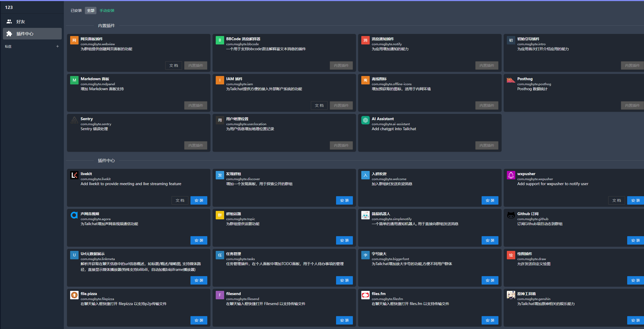Click the Github 订阅 octocat icon
Screen dimensions: 644x329
point(511,215)
